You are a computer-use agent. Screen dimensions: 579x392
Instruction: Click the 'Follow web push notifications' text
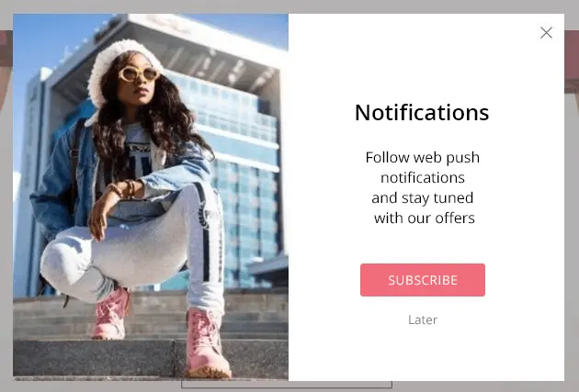(x=423, y=167)
